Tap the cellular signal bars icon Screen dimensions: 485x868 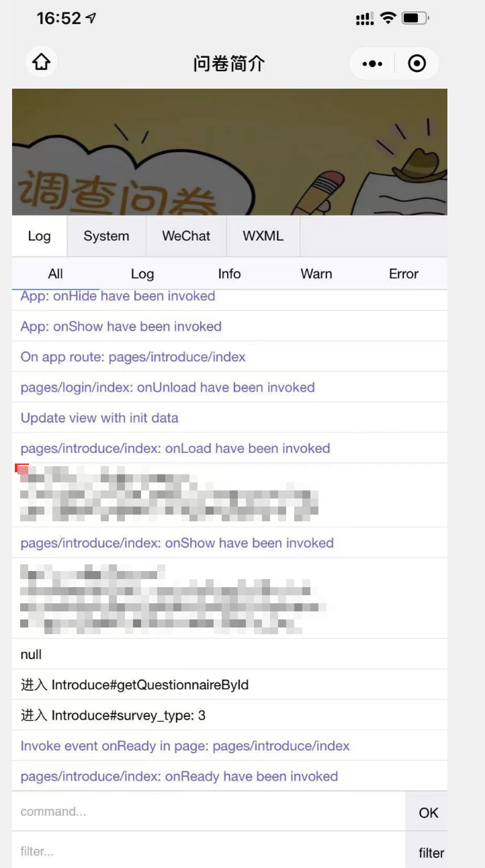coord(365,19)
